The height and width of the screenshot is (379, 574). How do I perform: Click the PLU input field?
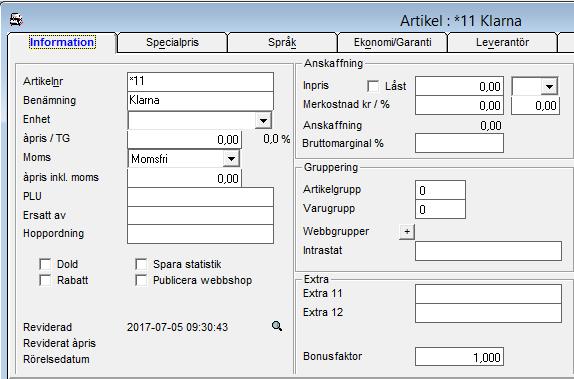coord(200,197)
